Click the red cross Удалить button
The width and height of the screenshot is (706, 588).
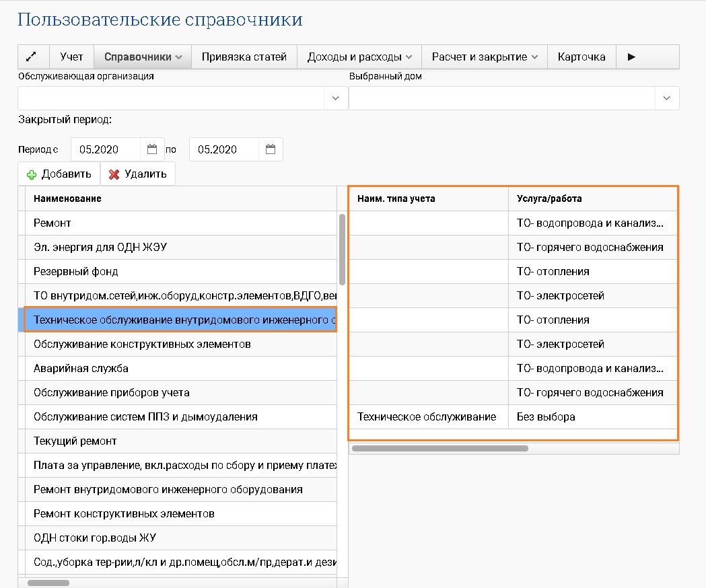pyautogui.click(x=138, y=174)
